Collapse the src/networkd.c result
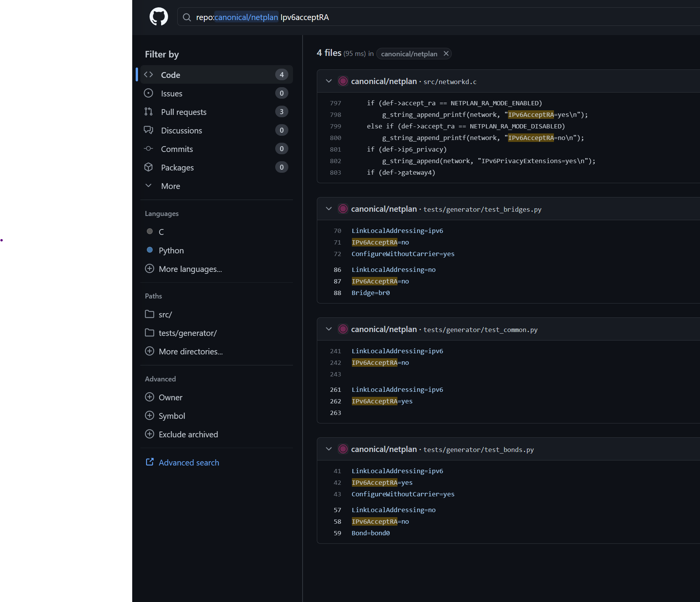 click(x=329, y=81)
